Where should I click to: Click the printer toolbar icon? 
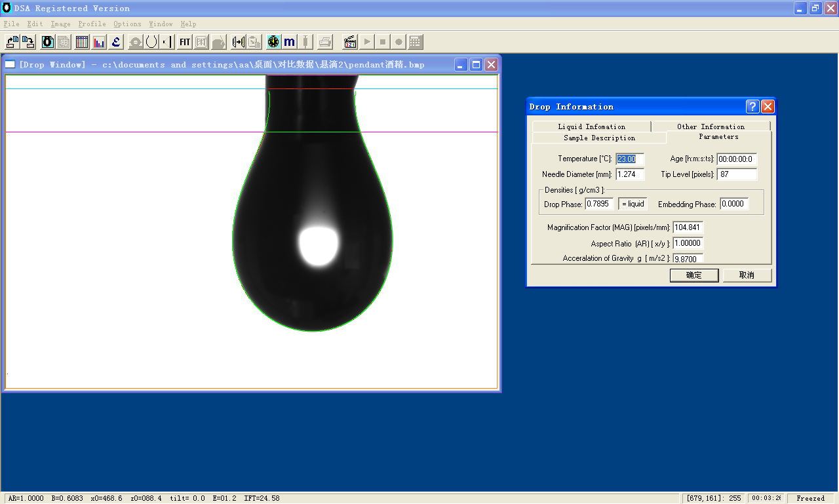[324, 42]
